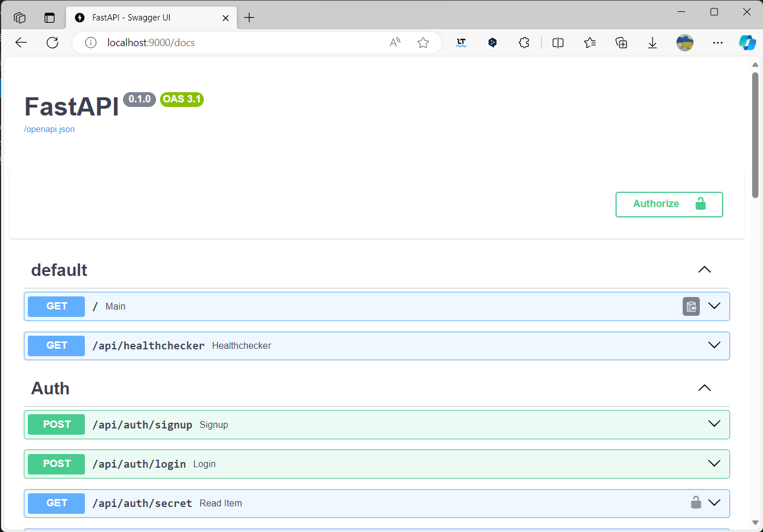This screenshot has width=763, height=532.
Task: Open the Favorites list icon
Action: tap(590, 43)
